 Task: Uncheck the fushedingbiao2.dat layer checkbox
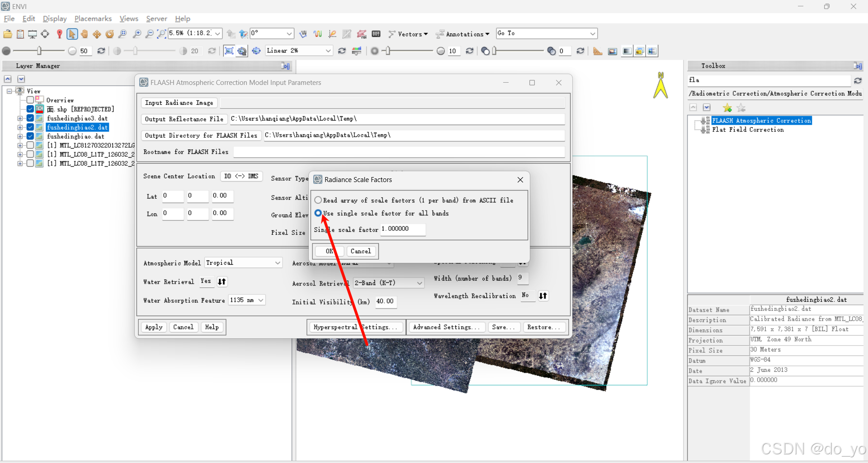[30, 127]
